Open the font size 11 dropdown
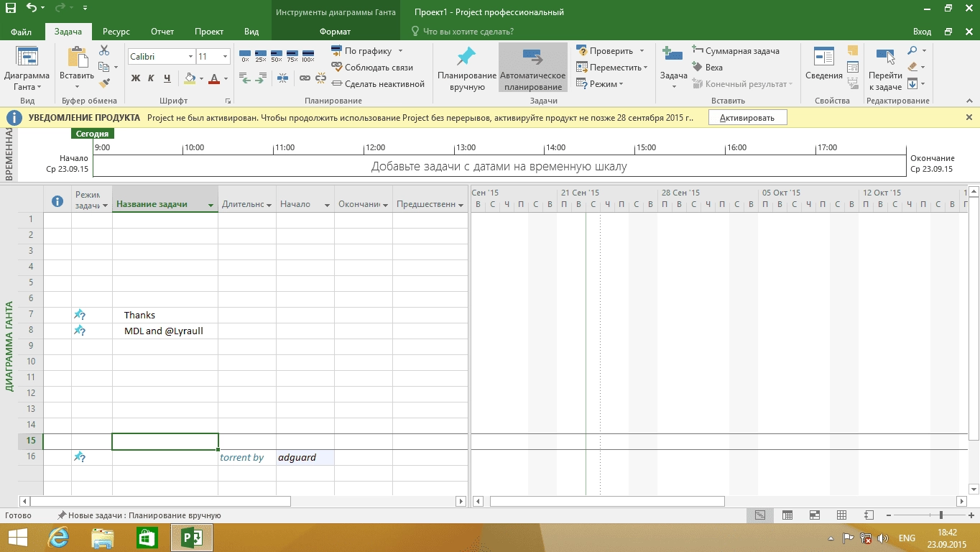Screen dimensions: 980x552 [x=225, y=57]
